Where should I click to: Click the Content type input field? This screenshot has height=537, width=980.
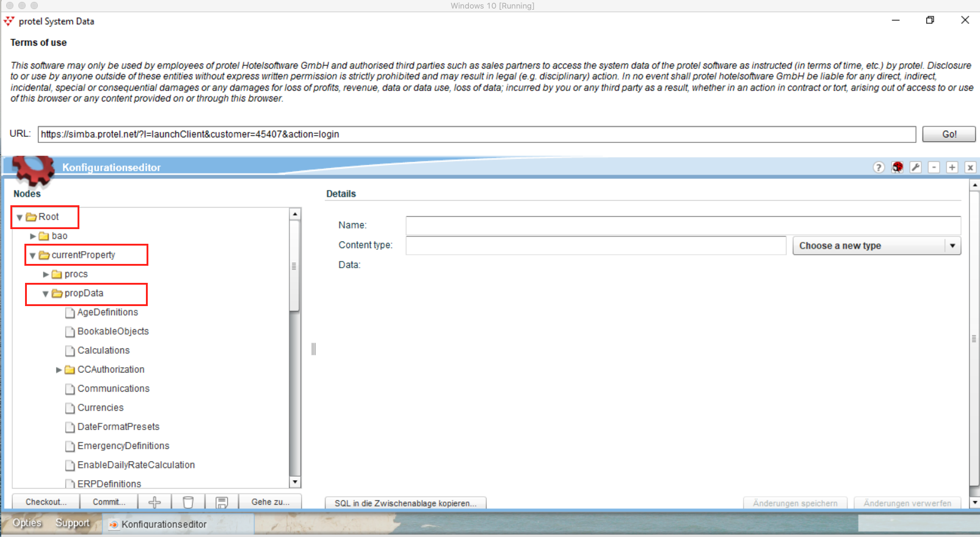click(596, 246)
